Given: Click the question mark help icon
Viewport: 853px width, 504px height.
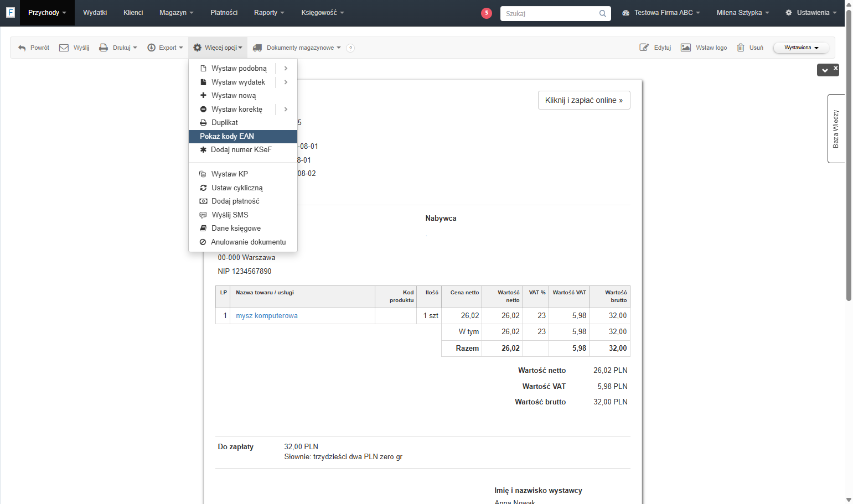Looking at the screenshot, I should [x=350, y=48].
